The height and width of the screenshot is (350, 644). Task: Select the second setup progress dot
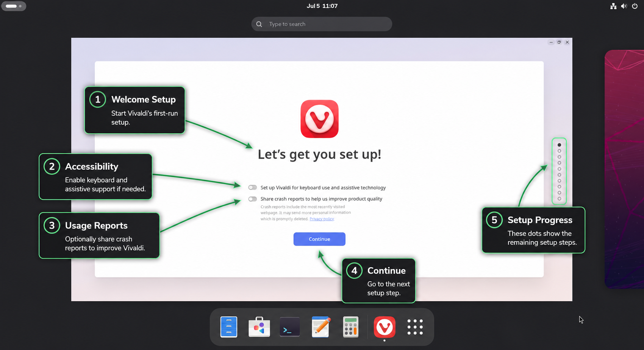click(559, 151)
